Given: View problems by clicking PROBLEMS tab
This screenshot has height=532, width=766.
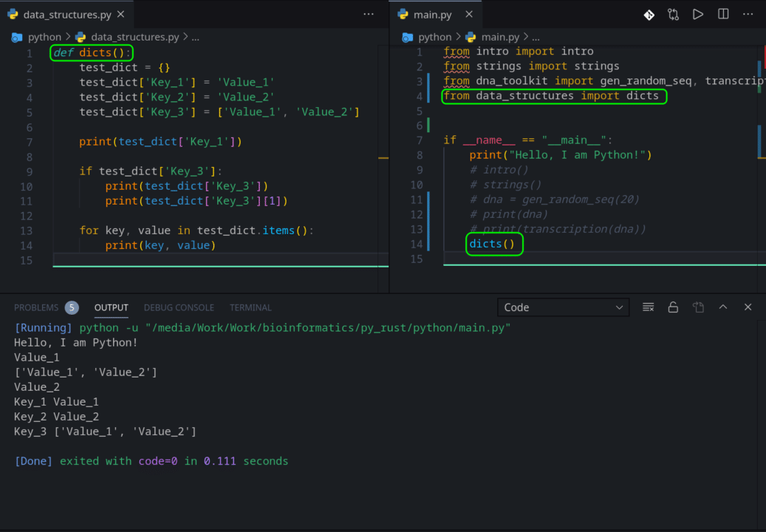Looking at the screenshot, I should tap(35, 307).
